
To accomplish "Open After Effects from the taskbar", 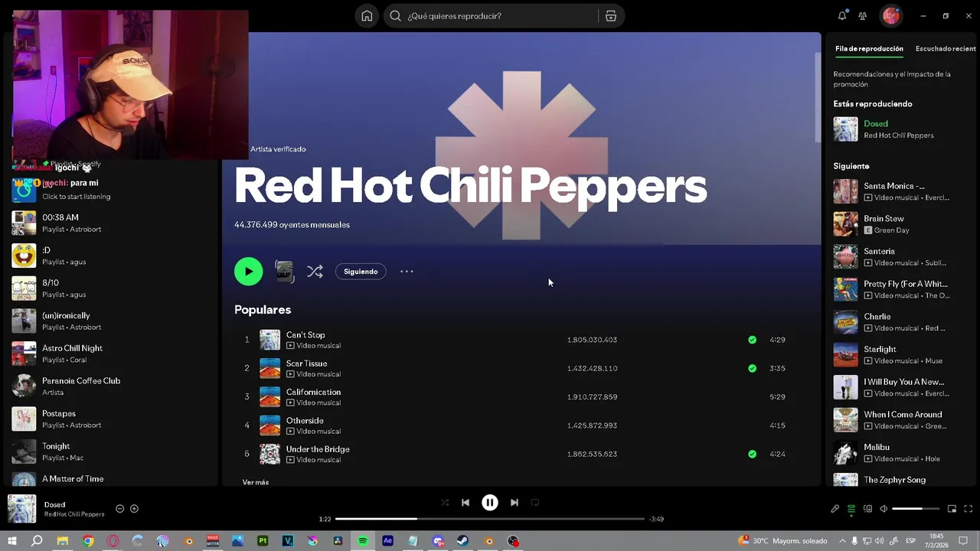I will coord(387,541).
